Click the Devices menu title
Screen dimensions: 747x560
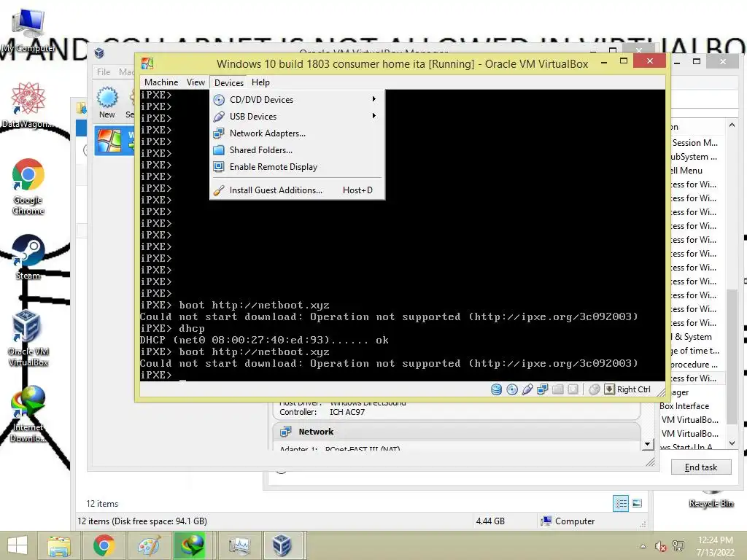[x=228, y=82]
